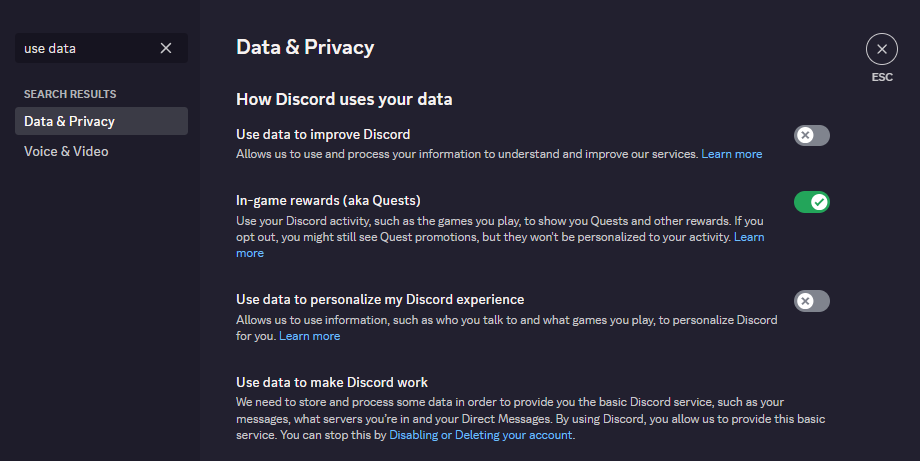920x461 pixels.
Task: Click the 'How Discord uses your data' heading
Action: 344,99
